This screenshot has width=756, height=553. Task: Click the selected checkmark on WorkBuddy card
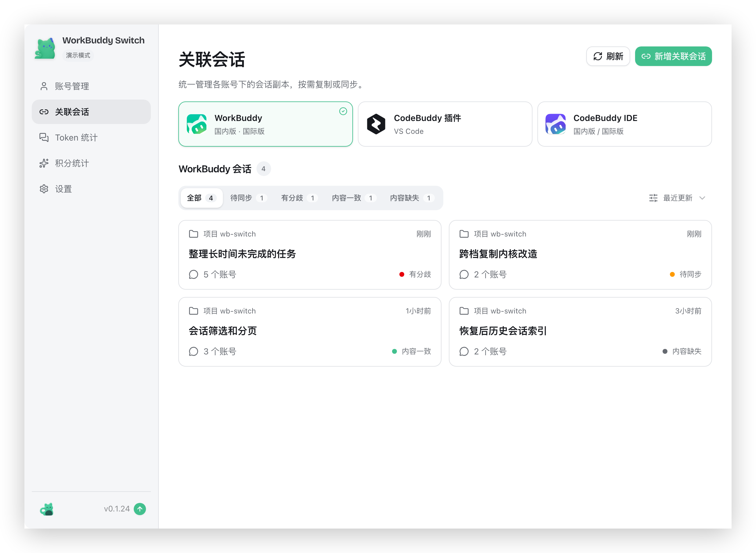tap(343, 111)
